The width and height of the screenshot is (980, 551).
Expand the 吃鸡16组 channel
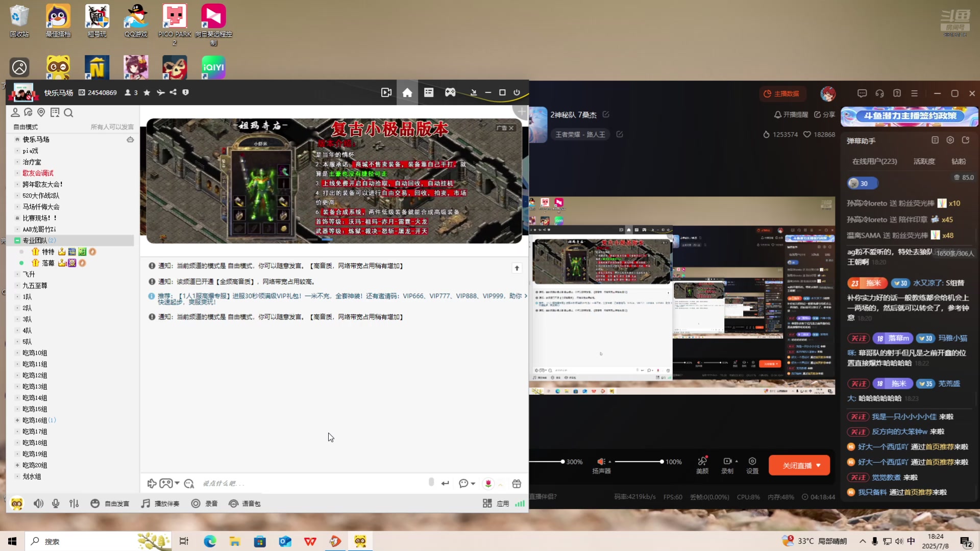click(17, 420)
